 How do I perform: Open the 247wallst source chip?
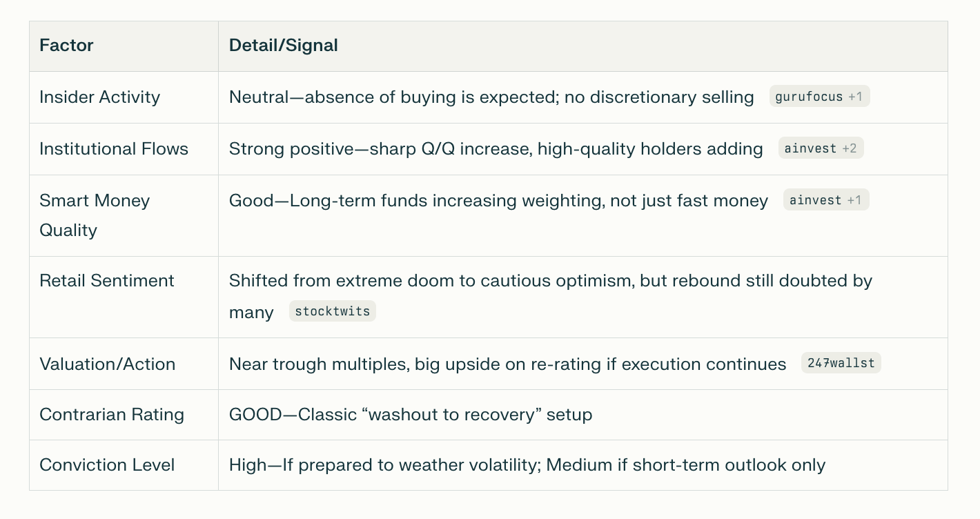[841, 363]
